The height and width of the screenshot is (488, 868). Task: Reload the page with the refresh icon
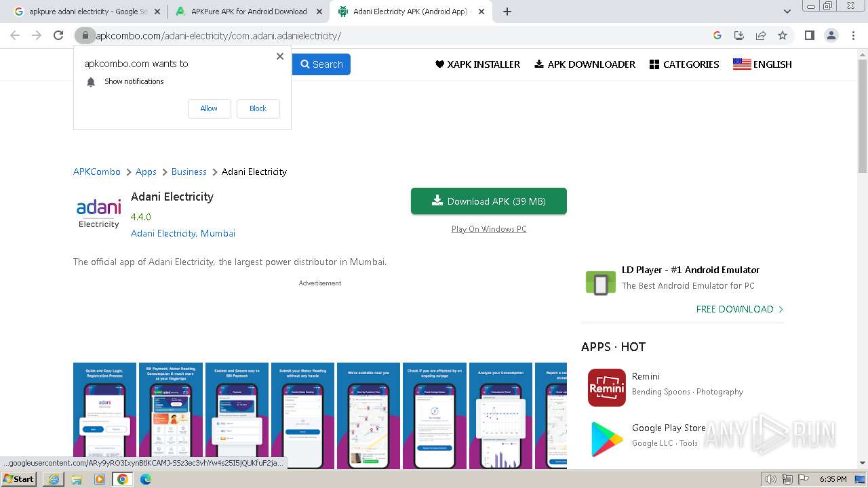[x=58, y=35]
